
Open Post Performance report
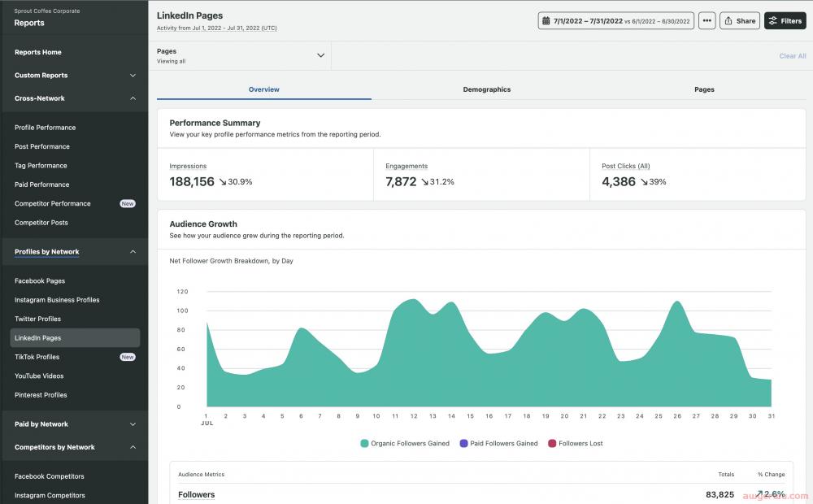tap(42, 147)
